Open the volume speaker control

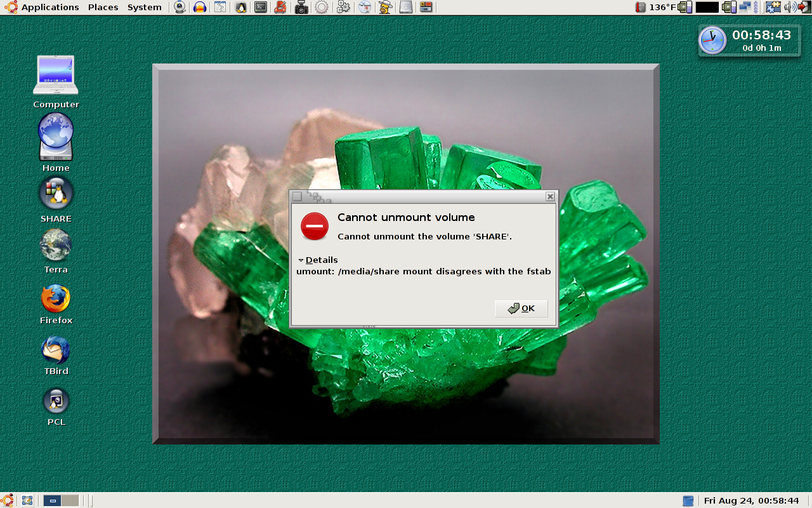790,7
